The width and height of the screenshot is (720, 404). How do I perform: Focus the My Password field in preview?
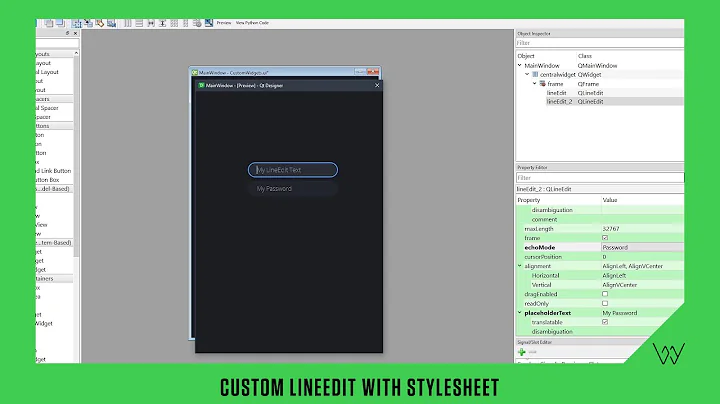click(x=293, y=189)
